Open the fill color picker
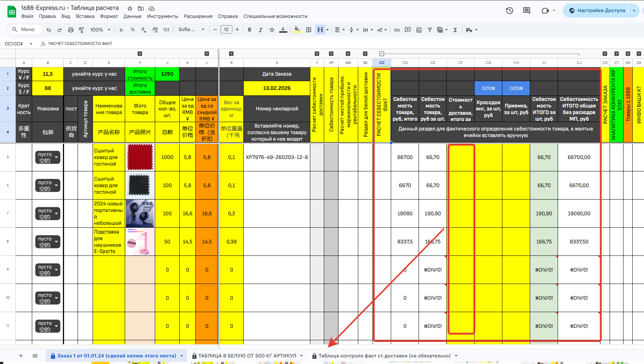This screenshot has height=364, width=644. tap(297, 30)
